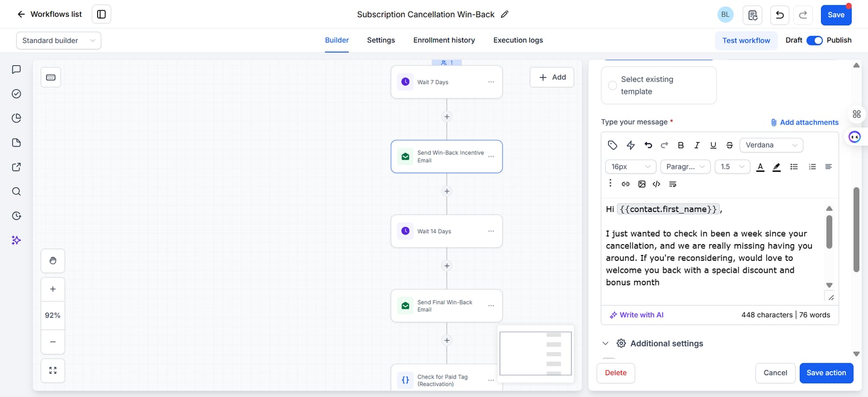Switch to the Settings tab

coord(381,40)
